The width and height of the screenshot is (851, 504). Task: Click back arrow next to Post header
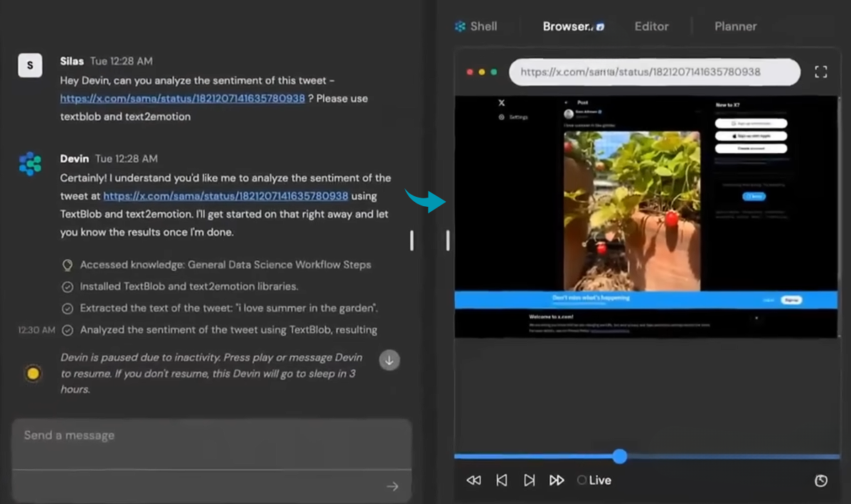click(566, 102)
